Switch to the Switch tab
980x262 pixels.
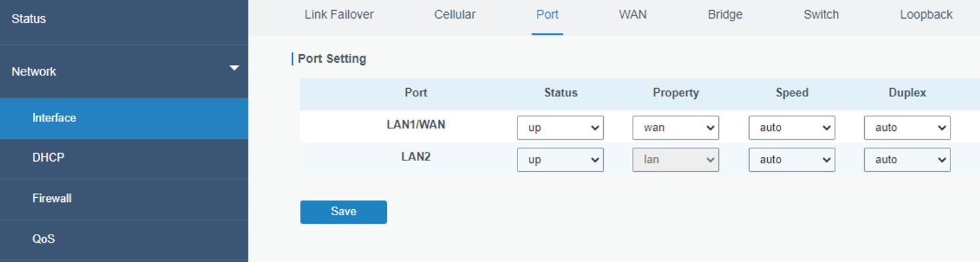[x=821, y=15]
